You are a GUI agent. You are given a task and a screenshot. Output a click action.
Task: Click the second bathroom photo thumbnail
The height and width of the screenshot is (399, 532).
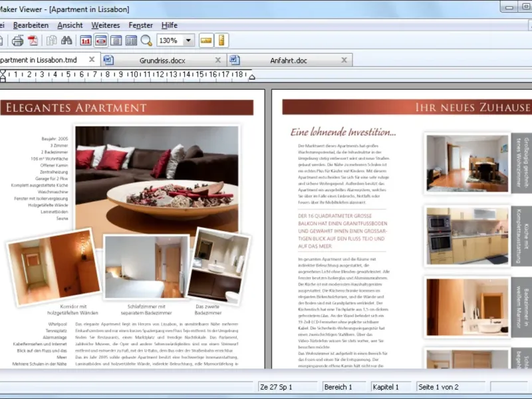pyautogui.click(x=219, y=266)
